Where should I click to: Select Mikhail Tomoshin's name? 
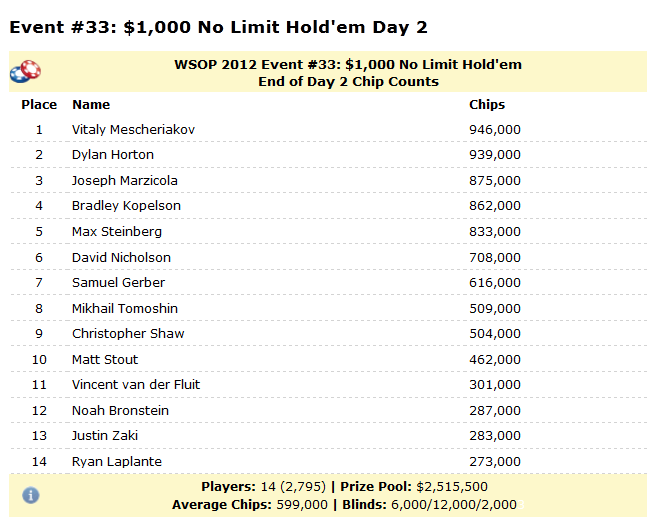pos(125,309)
